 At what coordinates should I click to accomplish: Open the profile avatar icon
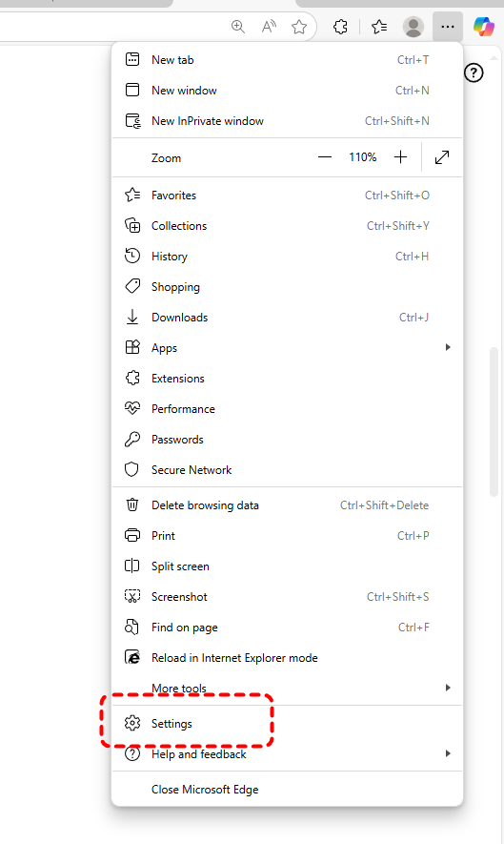[x=413, y=27]
